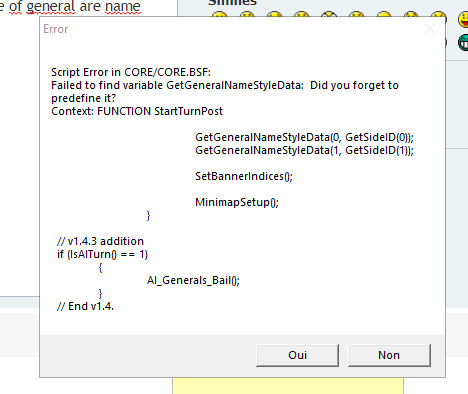Click the Oui button in Error dialog
Image resolution: width=468 pixels, height=394 pixels.
(x=297, y=355)
